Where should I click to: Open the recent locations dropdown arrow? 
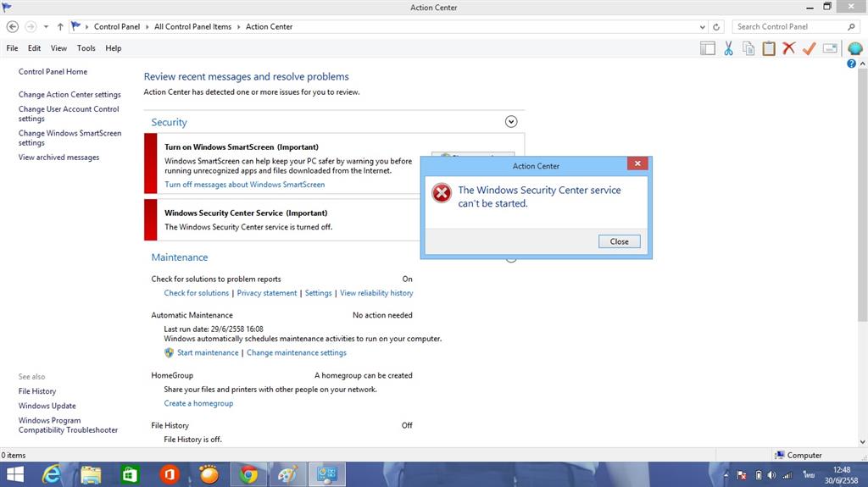coord(46,26)
